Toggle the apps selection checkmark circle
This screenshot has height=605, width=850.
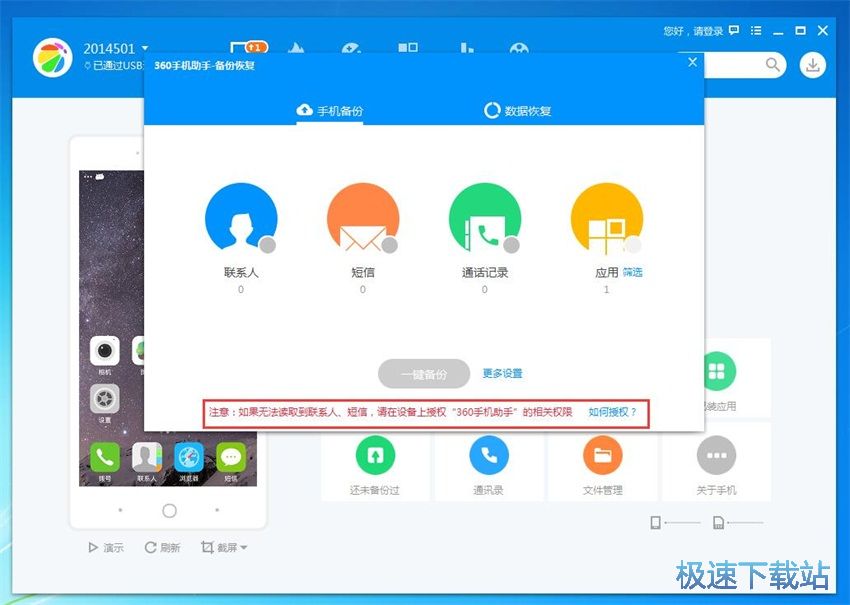633,245
